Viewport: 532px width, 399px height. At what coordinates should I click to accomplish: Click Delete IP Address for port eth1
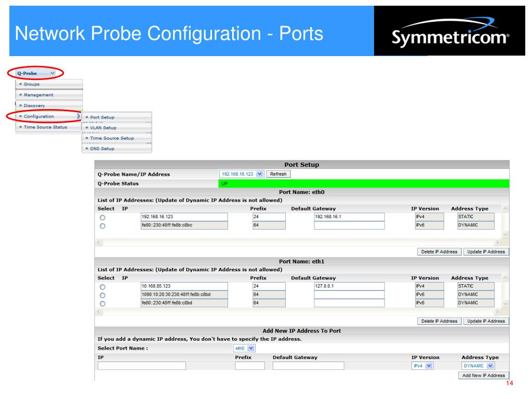click(439, 321)
